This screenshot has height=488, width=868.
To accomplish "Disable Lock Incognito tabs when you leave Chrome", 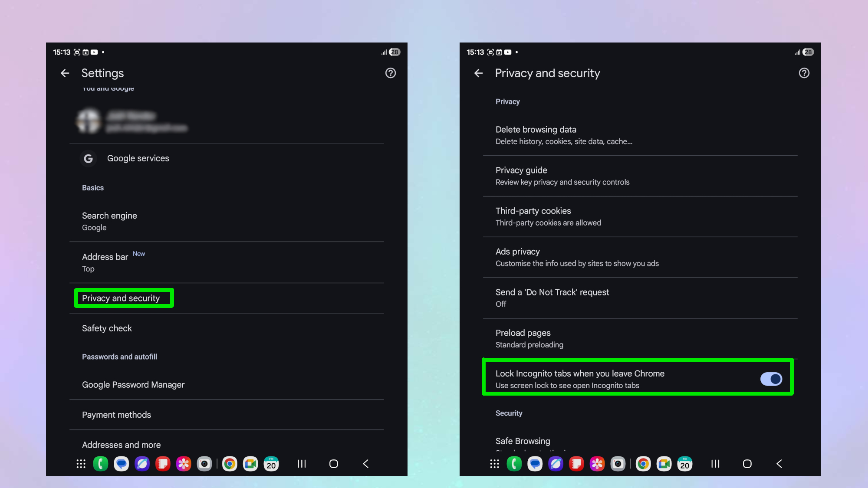I will [771, 379].
